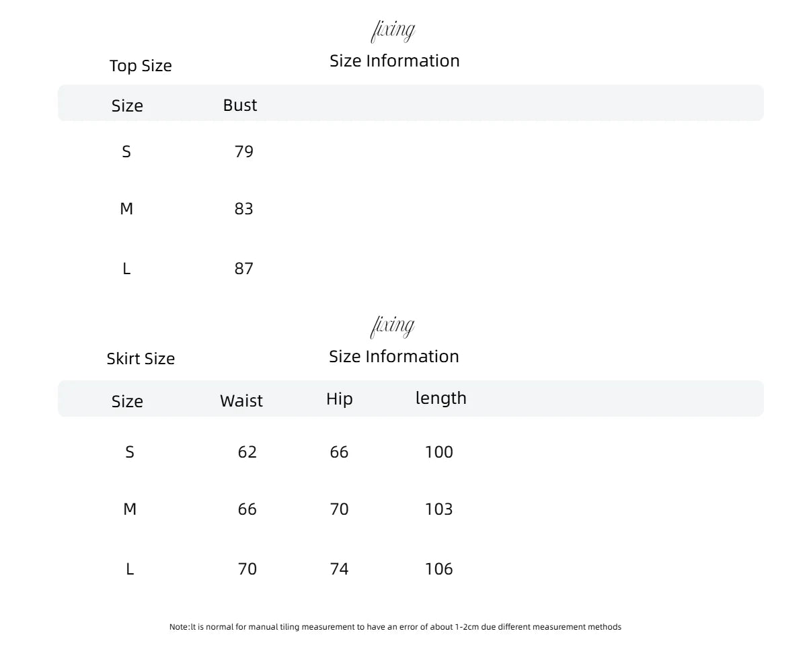This screenshot has height=672, width=807.
Task: Select waist value 62 in skirt table
Action: [x=247, y=452]
